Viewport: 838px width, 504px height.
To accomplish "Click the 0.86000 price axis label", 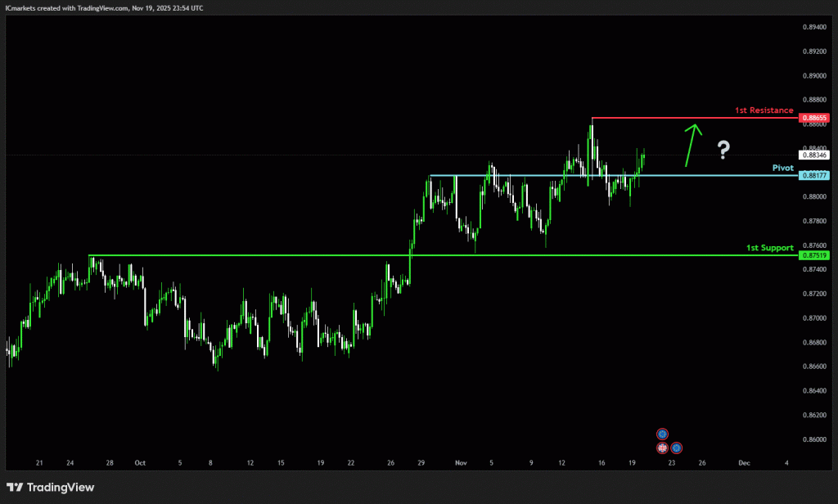I will [x=814, y=439].
